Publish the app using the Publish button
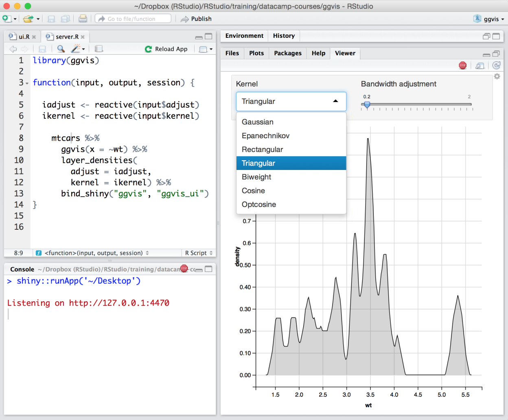Screen dimensions: 508x420 click(x=196, y=19)
